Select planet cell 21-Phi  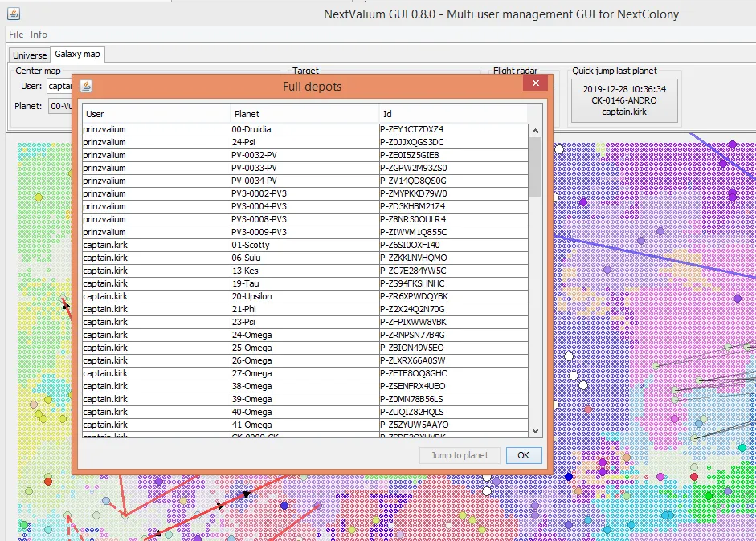(x=304, y=309)
